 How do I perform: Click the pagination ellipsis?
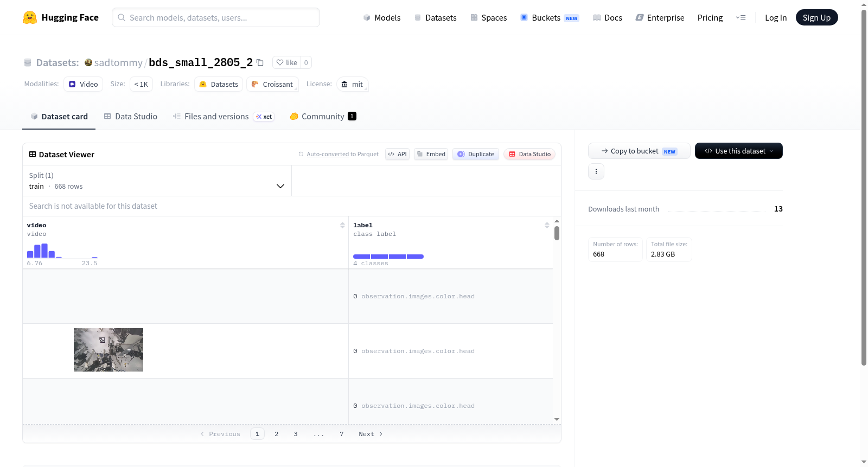click(x=319, y=434)
